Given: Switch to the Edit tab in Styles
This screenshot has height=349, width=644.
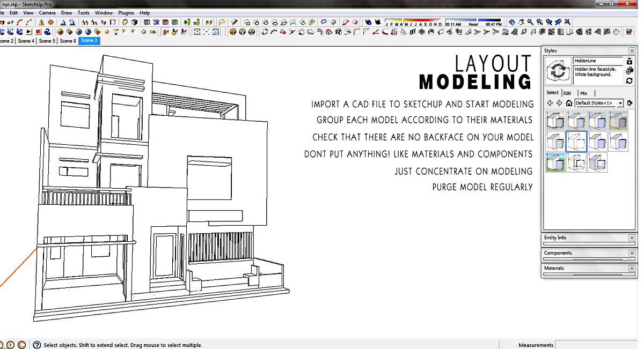Looking at the screenshot, I should tap(567, 93).
